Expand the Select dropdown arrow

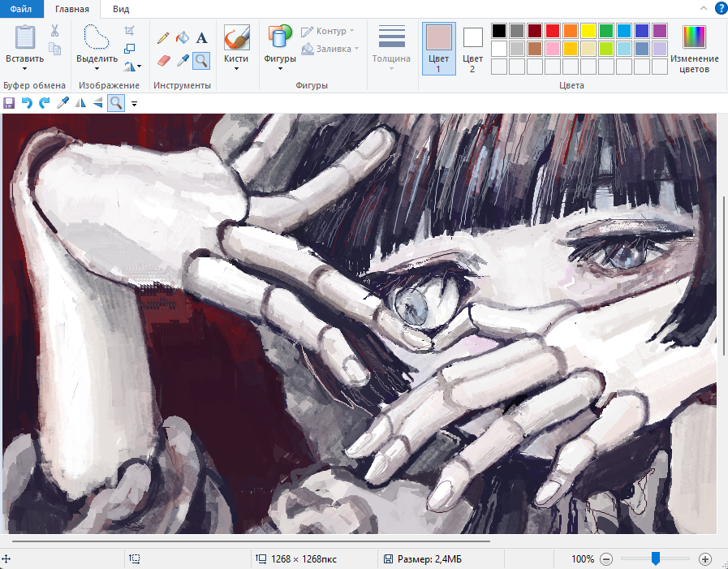(x=97, y=69)
